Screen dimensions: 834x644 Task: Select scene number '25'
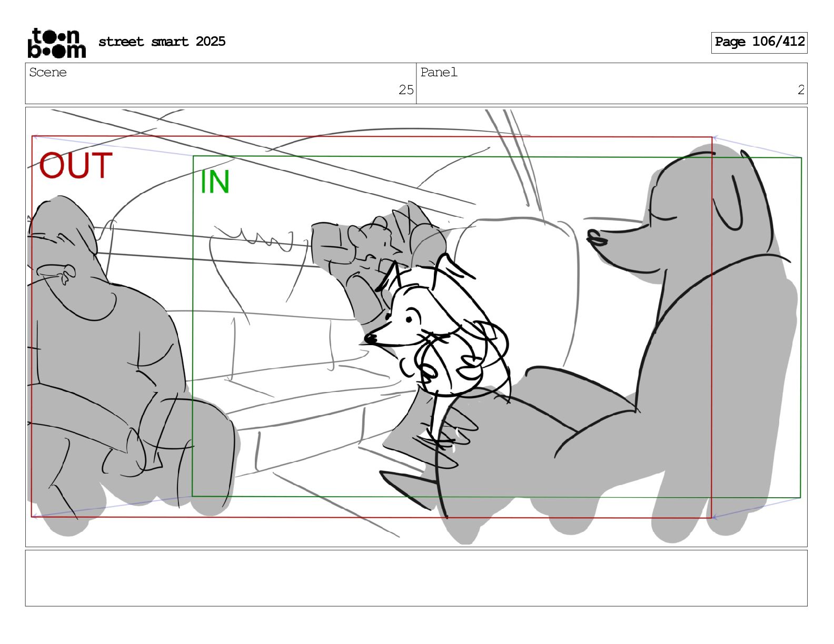(406, 90)
